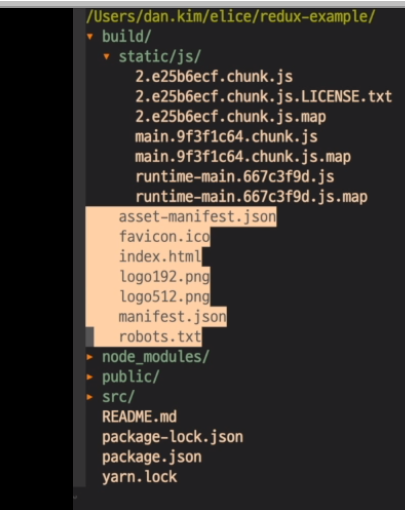Click the highlighted index.html file
The height and width of the screenshot is (510, 405).
click(160, 257)
